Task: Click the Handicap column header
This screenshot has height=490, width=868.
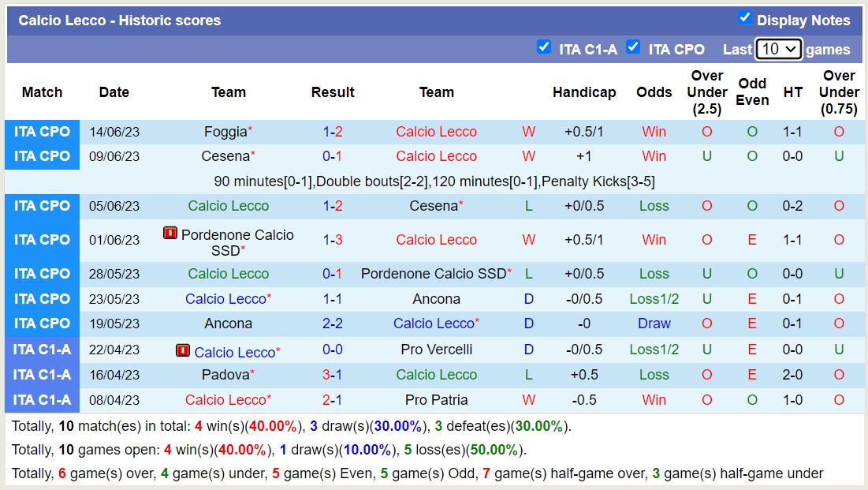Action: click(583, 92)
